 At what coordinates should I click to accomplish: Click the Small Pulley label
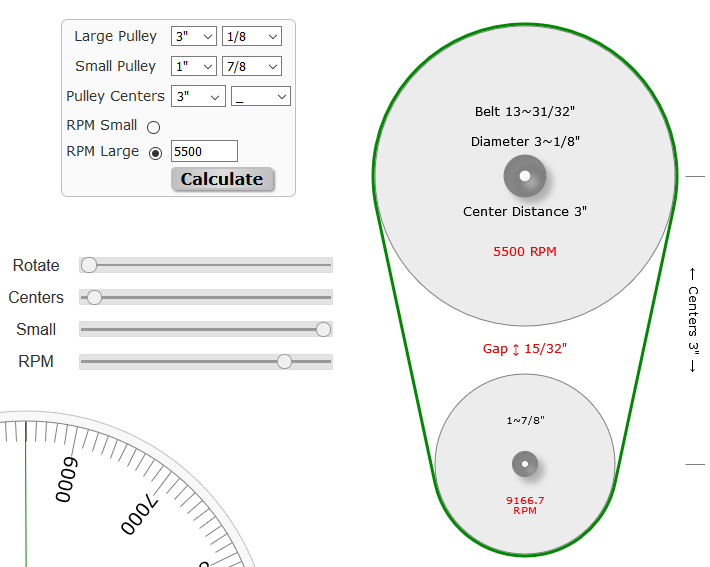[115, 66]
